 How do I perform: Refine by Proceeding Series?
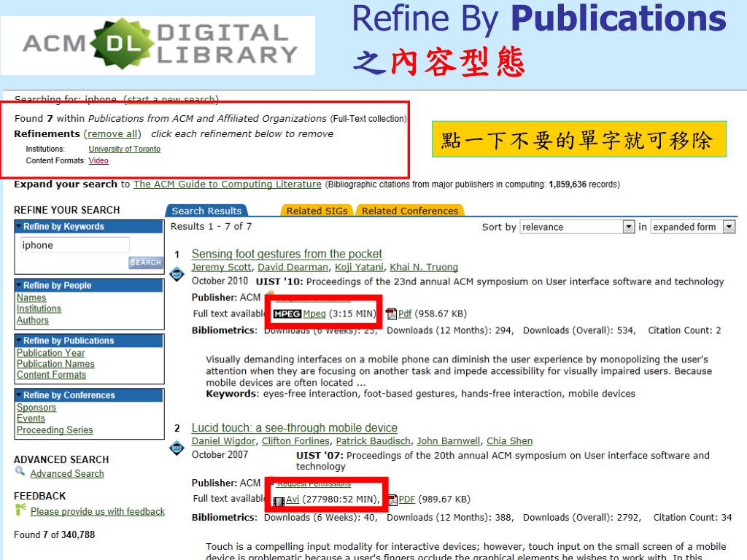[x=55, y=430]
